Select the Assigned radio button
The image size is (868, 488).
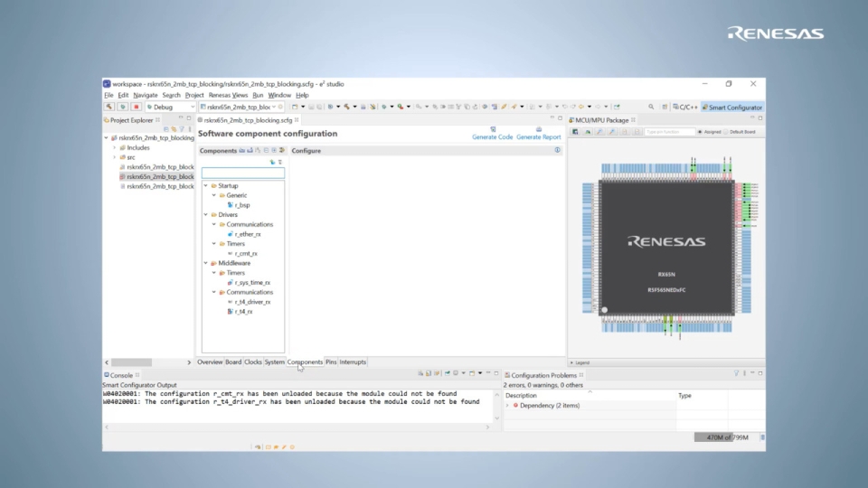tap(700, 132)
